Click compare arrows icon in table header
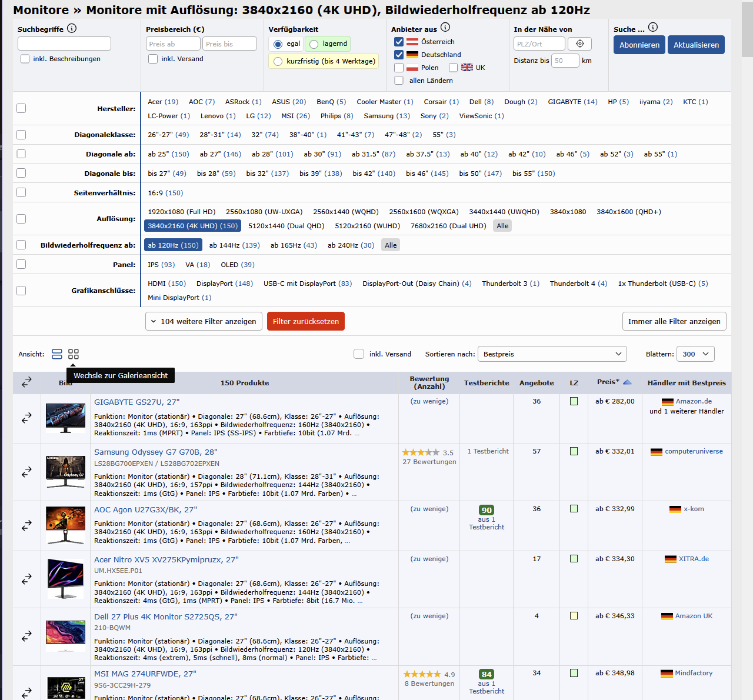 pos(26,382)
